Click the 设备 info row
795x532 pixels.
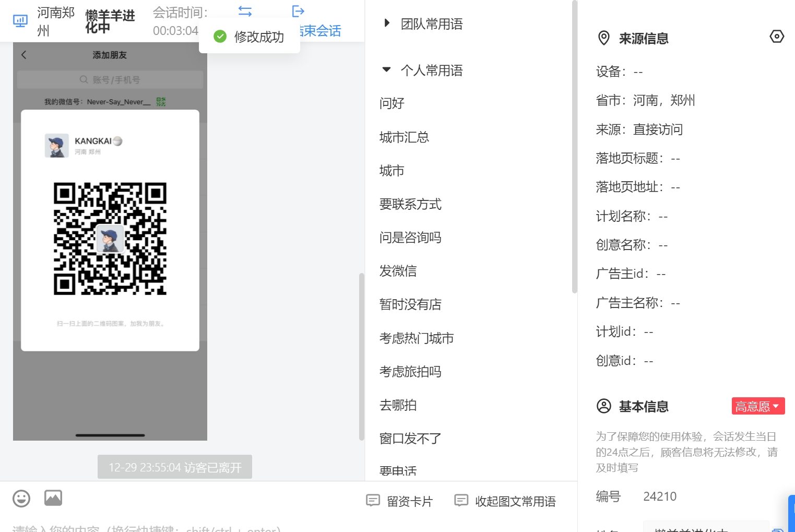point(620,72)
